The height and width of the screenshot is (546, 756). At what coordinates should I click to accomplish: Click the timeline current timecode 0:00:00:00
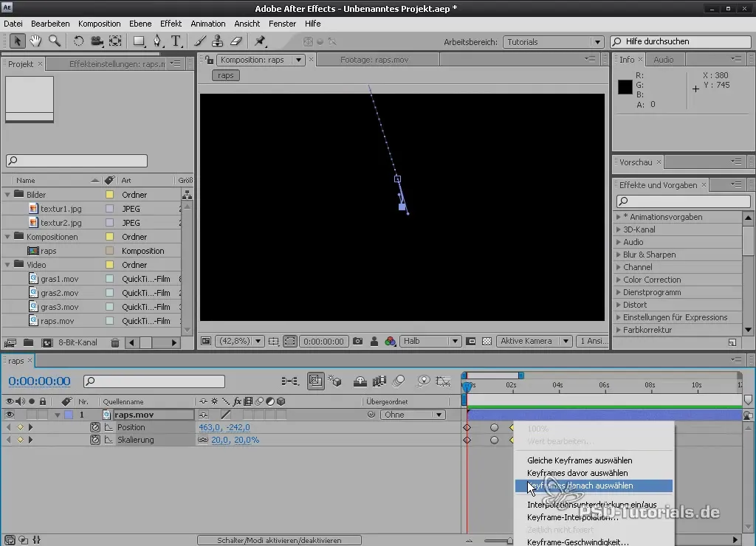coord(40,381)
